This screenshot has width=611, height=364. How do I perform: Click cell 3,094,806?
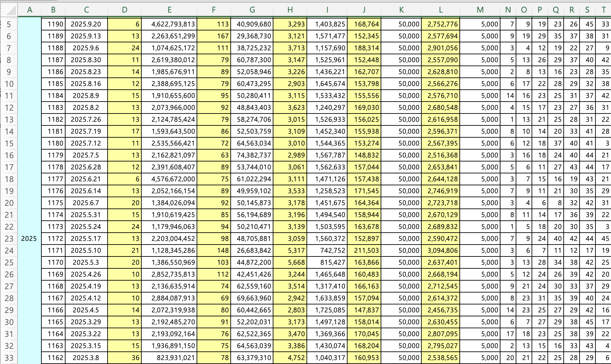tap(441, 250)
